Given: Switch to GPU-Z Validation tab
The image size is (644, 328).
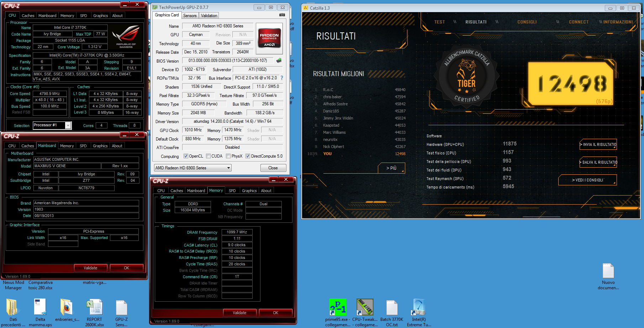Looking at the screenshot, I should [209, 16].
